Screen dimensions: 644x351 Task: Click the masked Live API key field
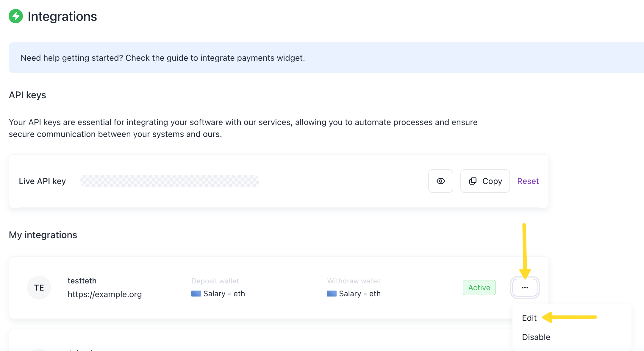click(169, 181)
